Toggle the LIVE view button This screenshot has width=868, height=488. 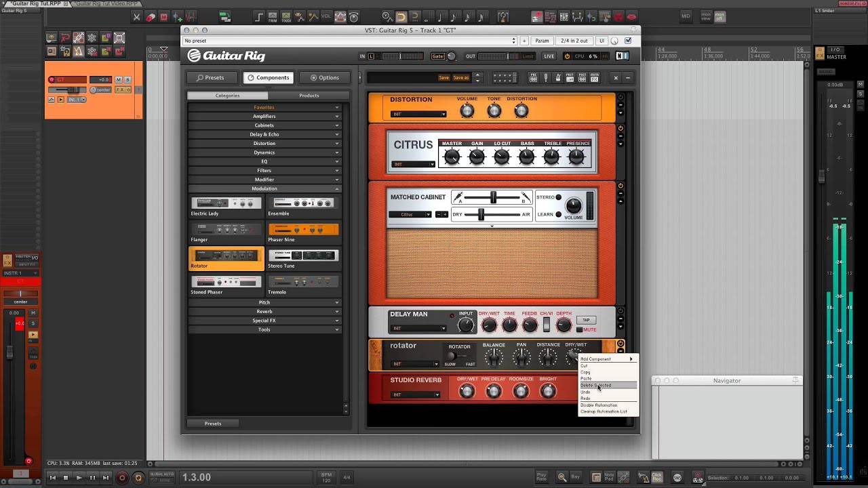(549, 56)
